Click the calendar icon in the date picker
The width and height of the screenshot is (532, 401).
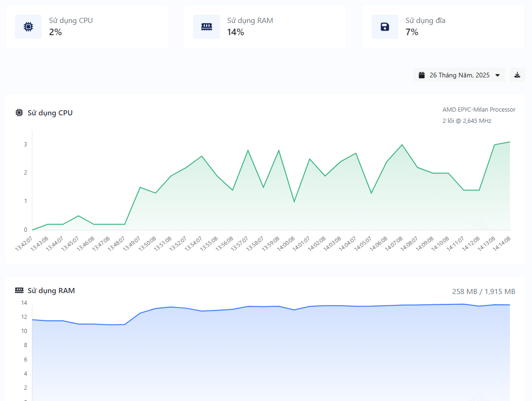click(422, 75)
